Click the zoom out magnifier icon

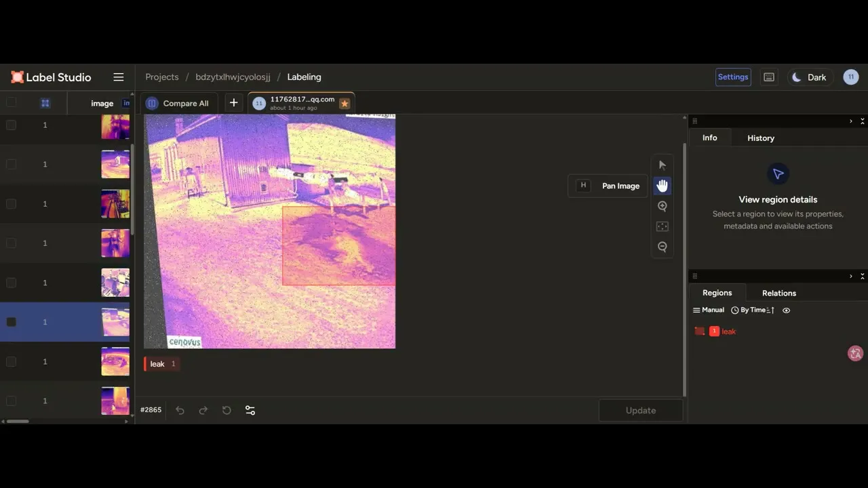coord(663,247)
